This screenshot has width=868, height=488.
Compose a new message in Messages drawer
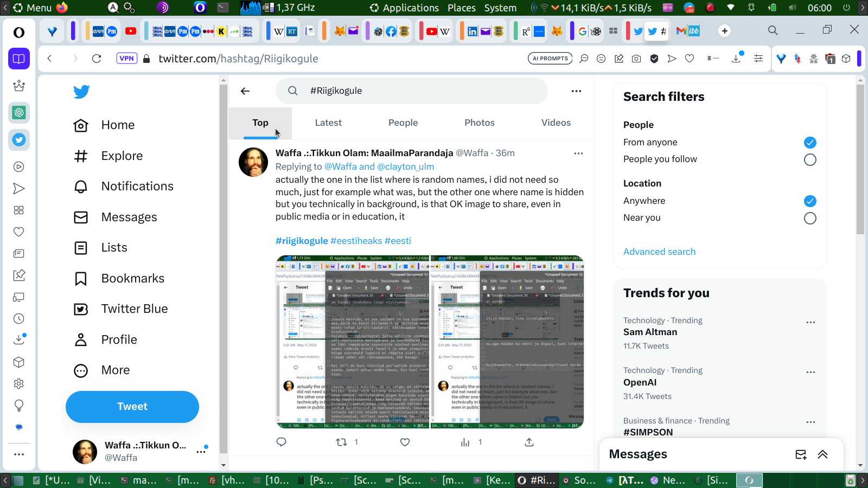pyautogui.click(x=801, y=454)
